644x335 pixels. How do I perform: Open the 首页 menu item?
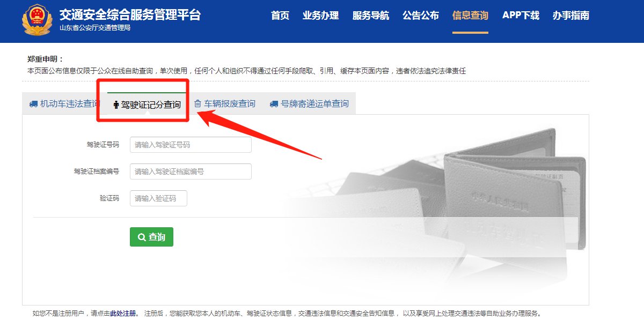pyautogui.click(x=280, y=16)
